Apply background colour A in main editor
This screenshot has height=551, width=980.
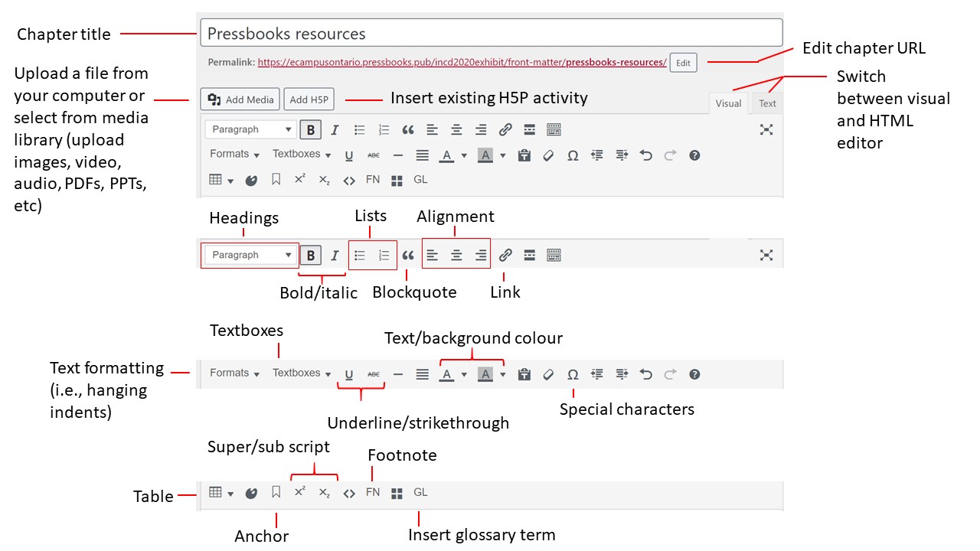coord(485,155)
